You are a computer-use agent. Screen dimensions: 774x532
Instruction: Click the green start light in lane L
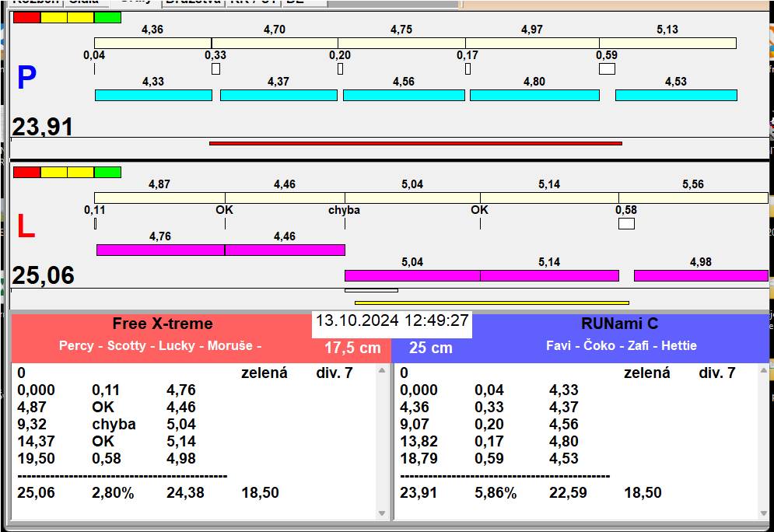[x=107, y=172]
